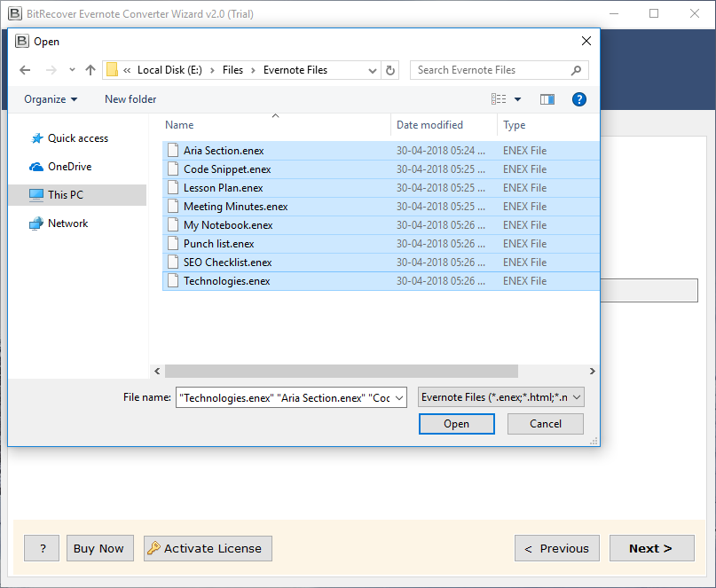This screenshot has width=716, height=588.
Task: Click the file icon beside Lesson Plan.enex
Action: [x=173, y=188]
